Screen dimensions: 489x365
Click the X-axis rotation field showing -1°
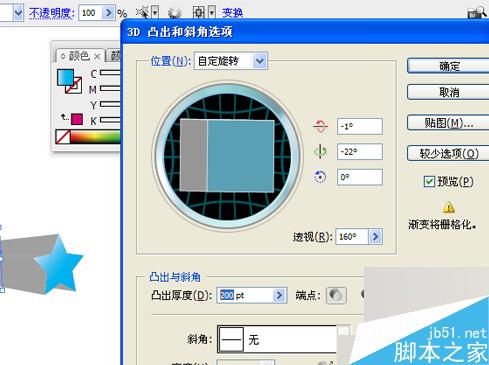(360, 126)
